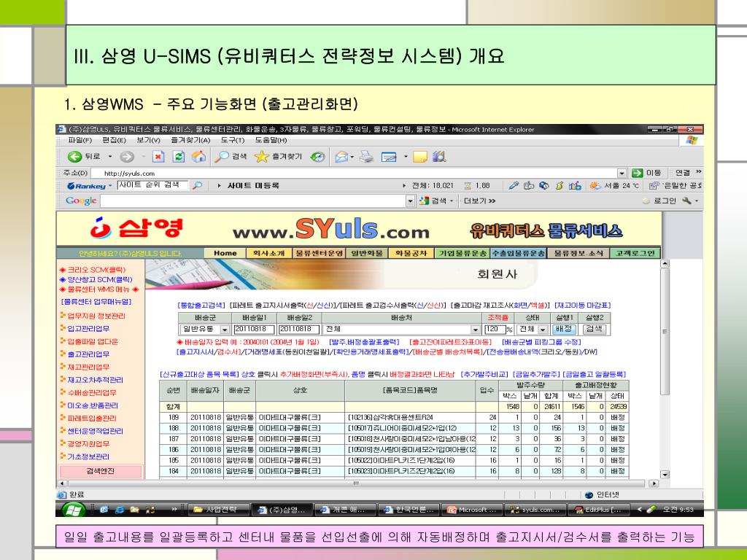Open the 파일(F) menu

tap(80, 140)
